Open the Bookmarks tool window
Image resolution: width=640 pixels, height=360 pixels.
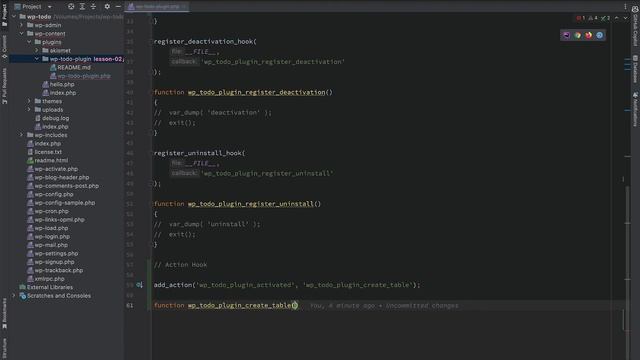4,313
